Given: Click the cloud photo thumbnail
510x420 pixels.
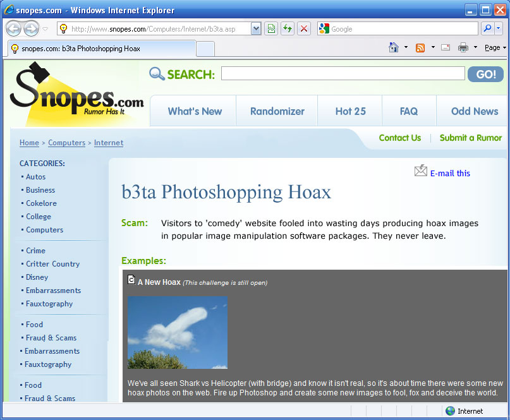Looking at the screenshot, I should click(177, 332).
